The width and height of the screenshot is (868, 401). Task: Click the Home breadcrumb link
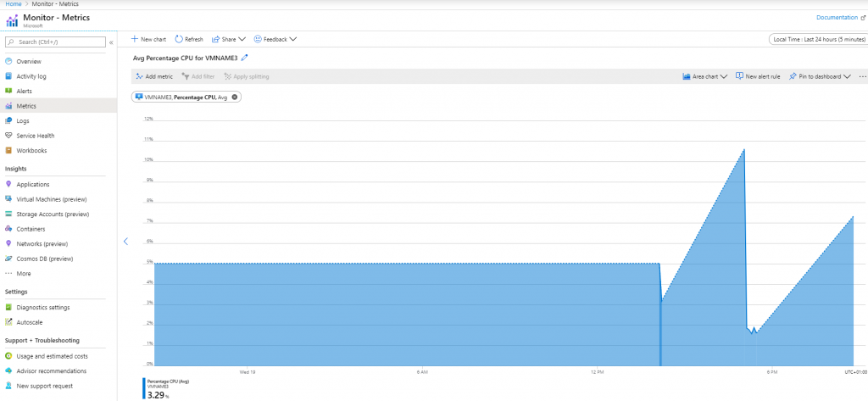pos(13,3)
